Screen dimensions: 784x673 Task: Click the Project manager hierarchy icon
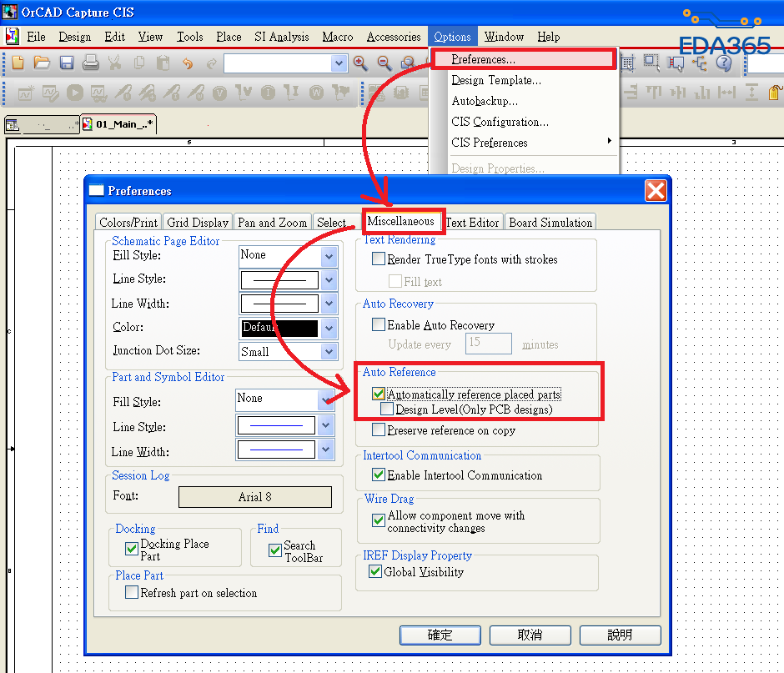[700, 63]
